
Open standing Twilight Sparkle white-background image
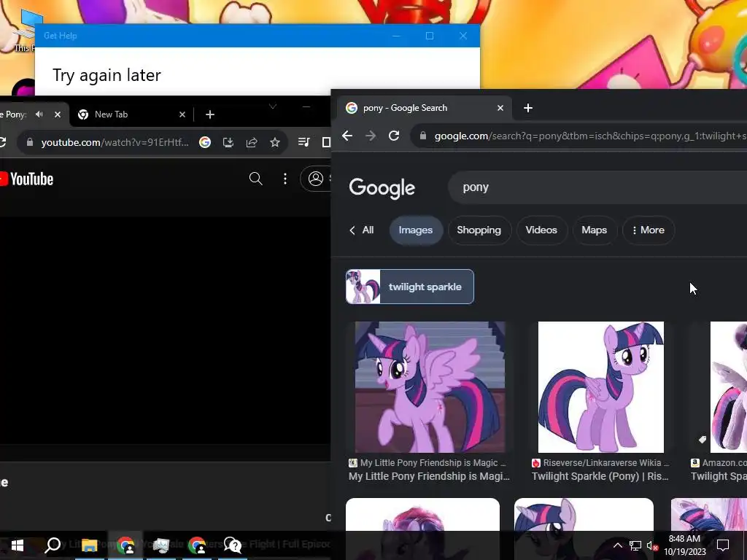601,387
